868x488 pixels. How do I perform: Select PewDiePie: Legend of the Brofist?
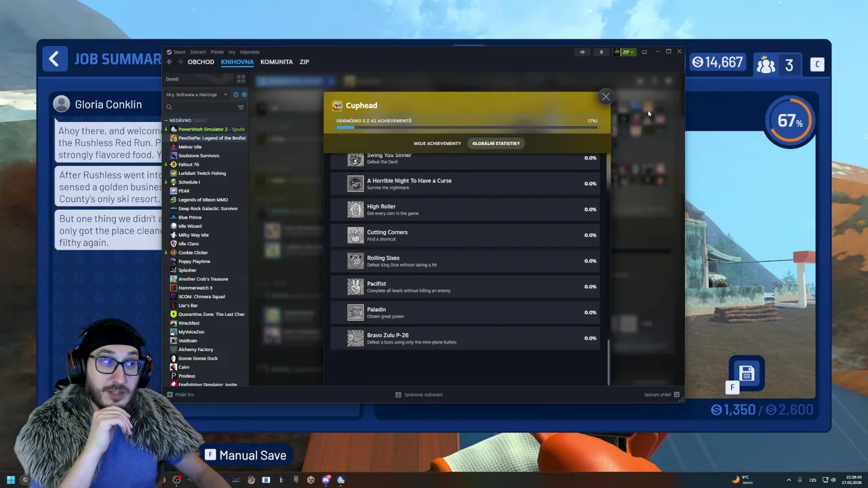[208, 138]
